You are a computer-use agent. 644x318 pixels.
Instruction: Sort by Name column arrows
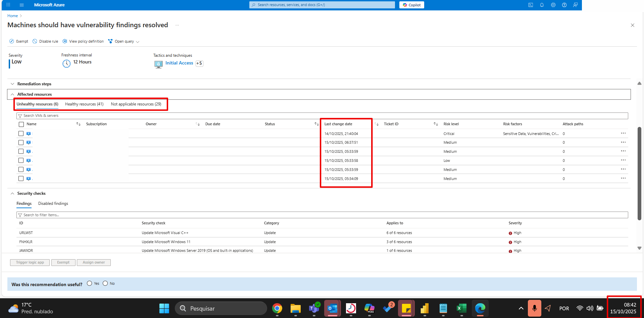point(78,124)
